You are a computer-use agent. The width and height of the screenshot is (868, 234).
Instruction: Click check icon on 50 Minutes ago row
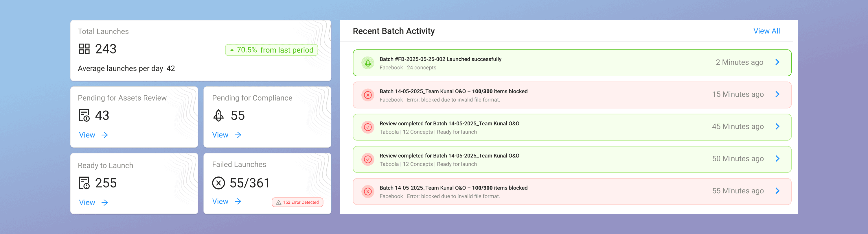[368, 159]
